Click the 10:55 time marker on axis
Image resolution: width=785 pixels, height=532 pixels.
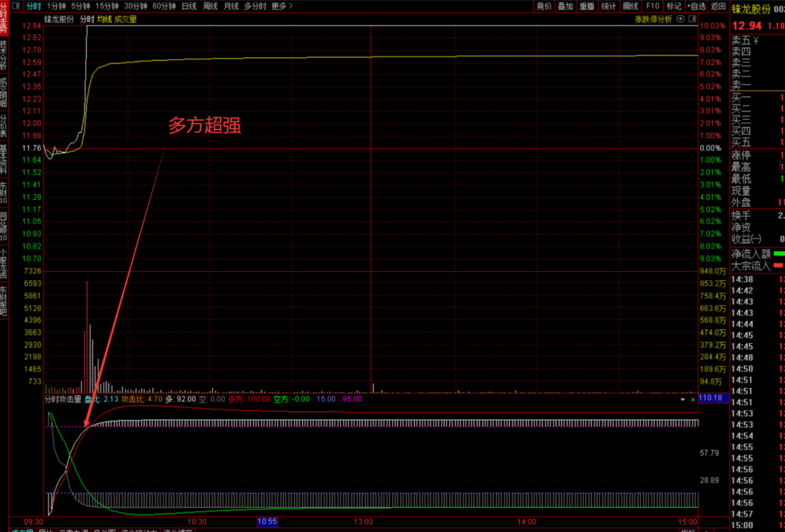coord(267,522)
